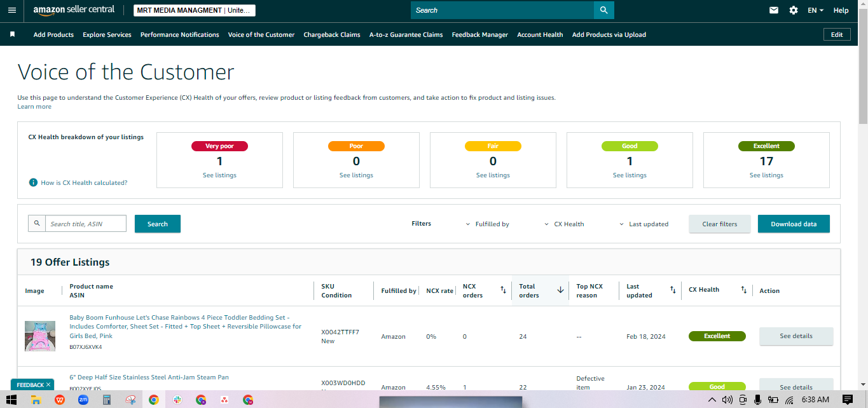Open File Explorer from taskbar
Image resolution: width=868 pixels, height=408 pixels.
click(36, 400)
